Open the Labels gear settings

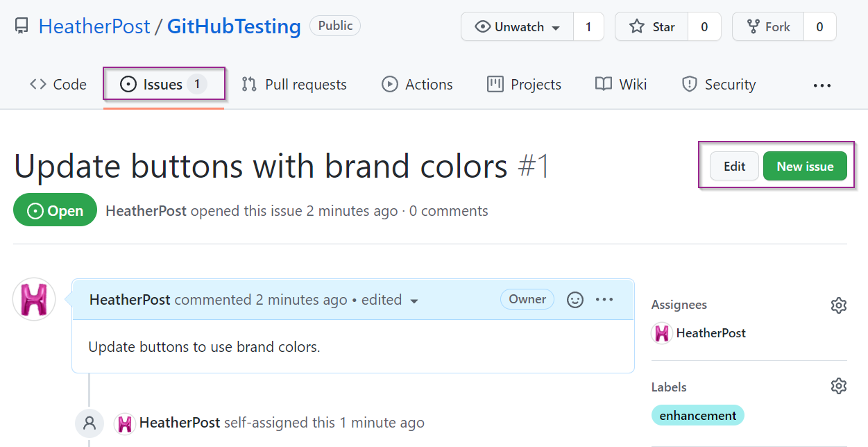(839, 386)
